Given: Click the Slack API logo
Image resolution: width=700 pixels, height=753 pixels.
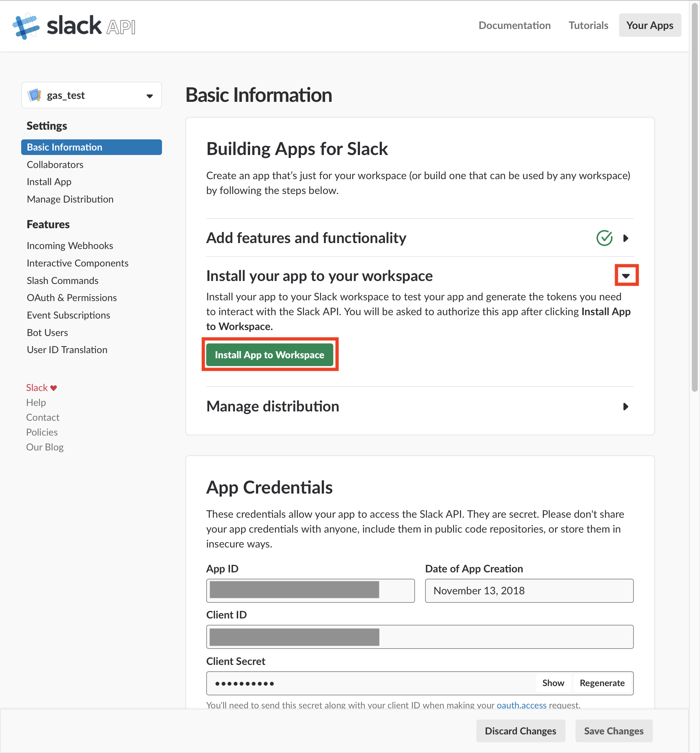Looking at the screenshot, I should click(74, 26).
